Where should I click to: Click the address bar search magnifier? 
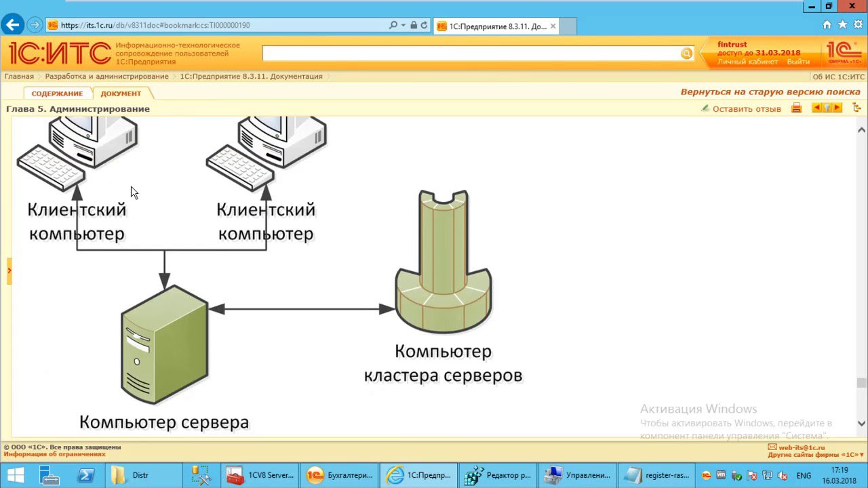click(x=393, y=25)
